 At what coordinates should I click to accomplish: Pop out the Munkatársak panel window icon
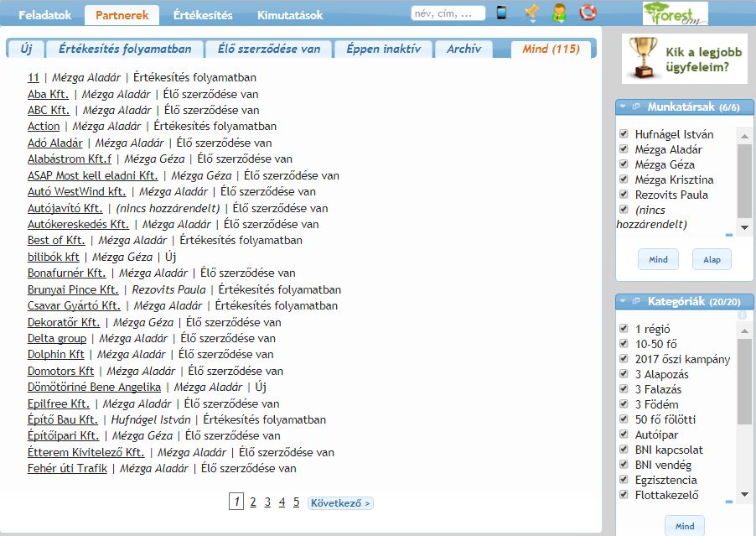click(x=636, y=107)
